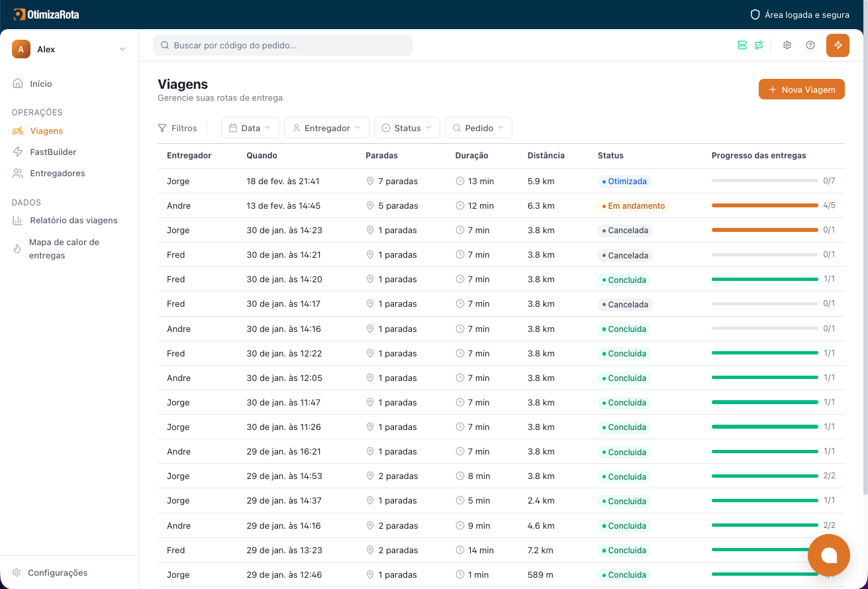Expand the Alex account switcher

coord(69,49)
